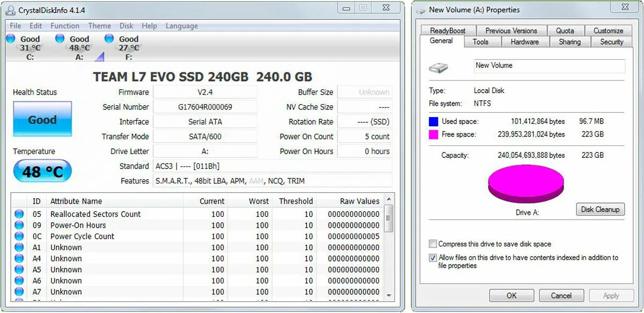This screenshot has height=313, width=644.
Task: Click status orb for Power Cycle Count row
Action: 19,236
